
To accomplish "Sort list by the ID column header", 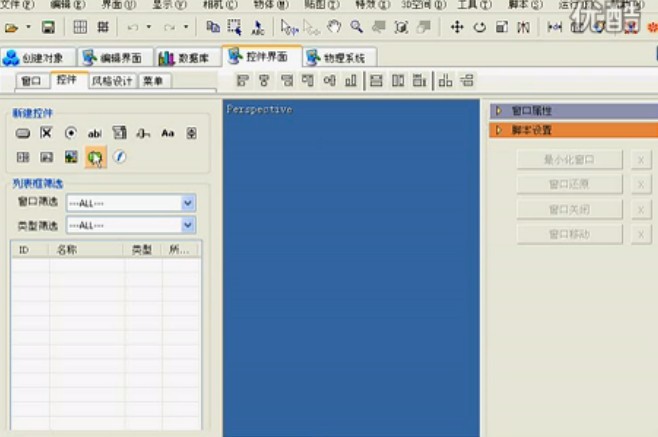I will click(x=30, y=250).
